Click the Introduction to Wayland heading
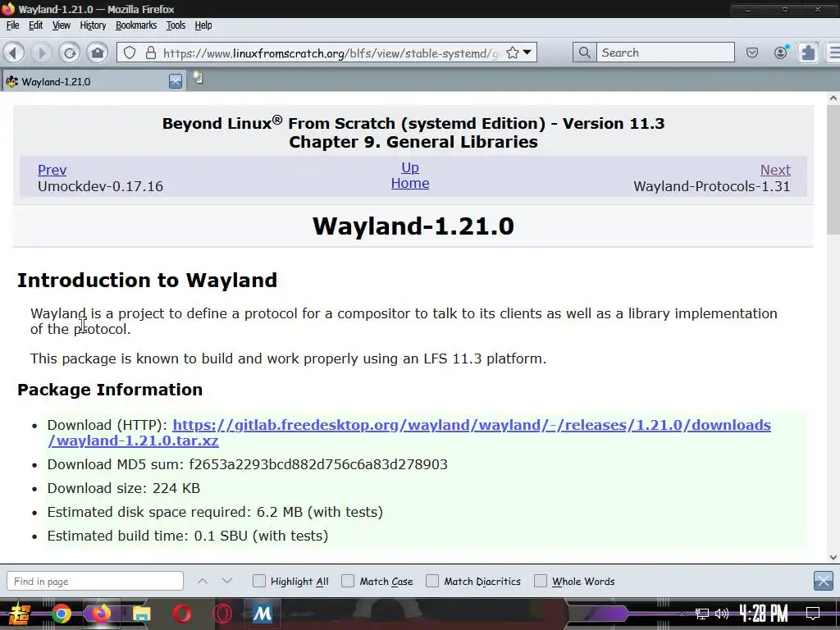 148,281
